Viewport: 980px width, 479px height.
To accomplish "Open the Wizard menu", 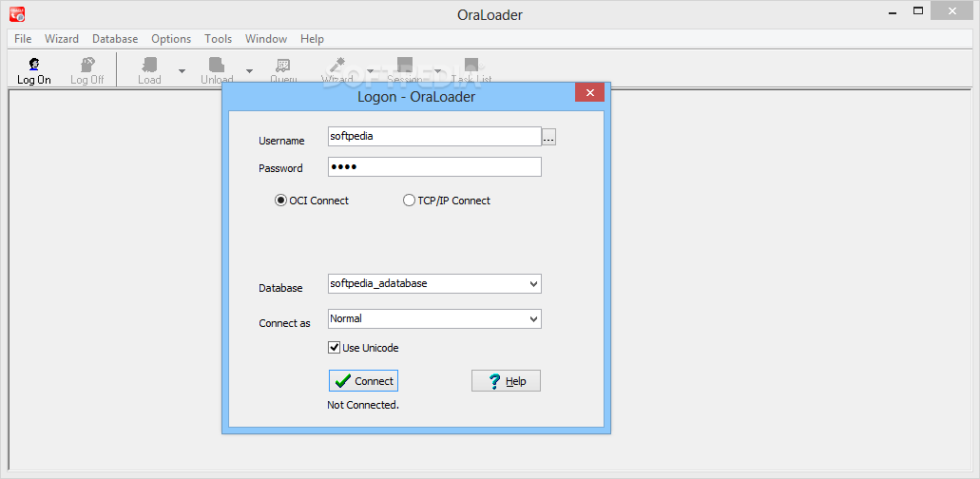I will (x=62, y=39).
